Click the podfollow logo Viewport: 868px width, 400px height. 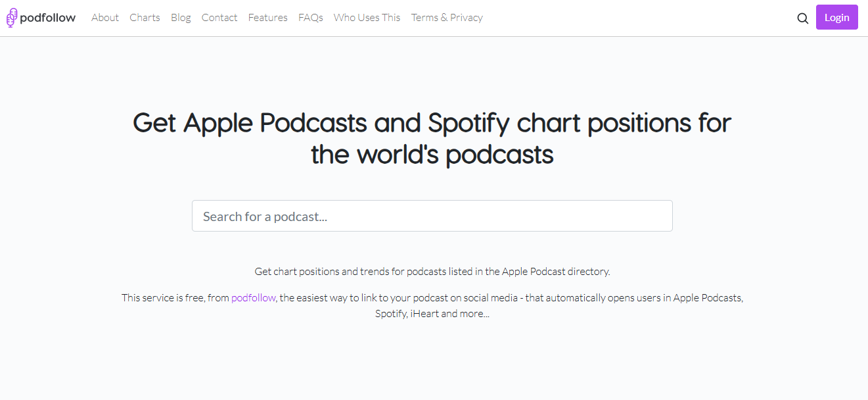tap(41, 18)
